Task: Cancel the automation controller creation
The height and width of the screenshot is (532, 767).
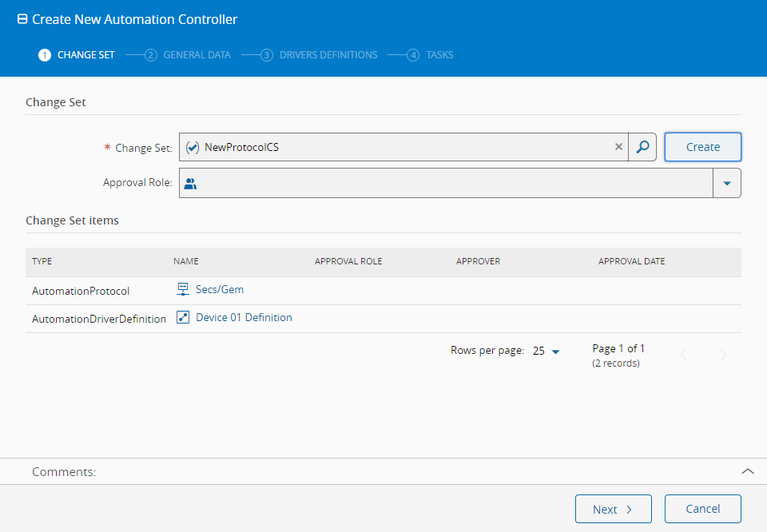Action: (x=702, y=509)
